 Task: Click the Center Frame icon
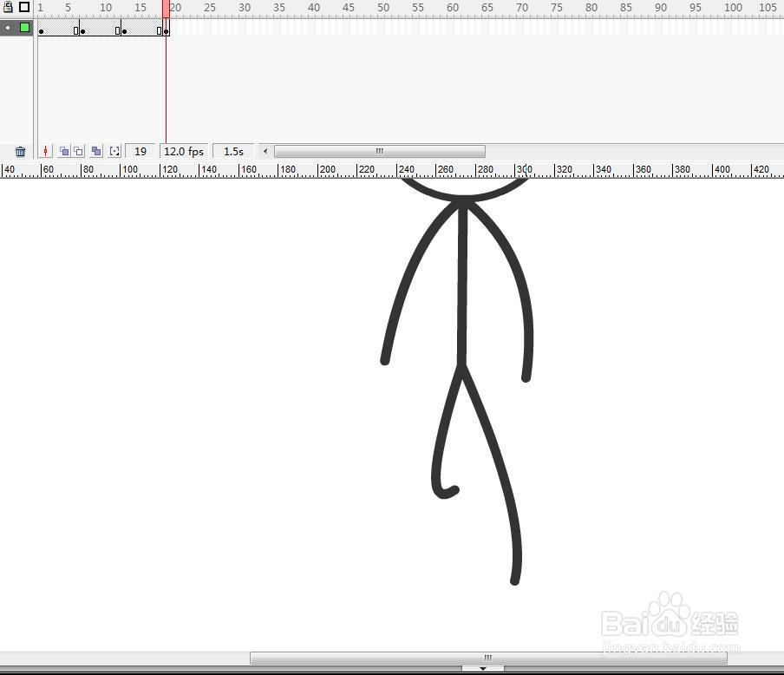(45, 151)
